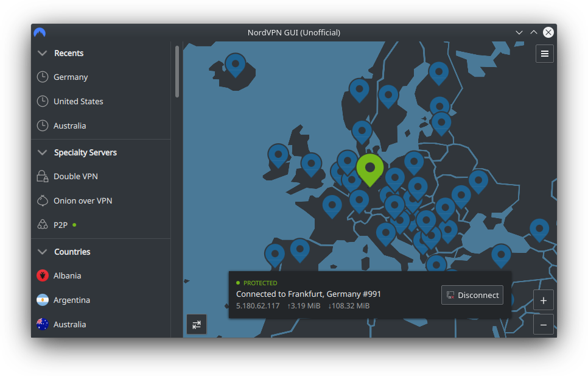
Task: Zoom out on the map
Action: tap(543, 324)
